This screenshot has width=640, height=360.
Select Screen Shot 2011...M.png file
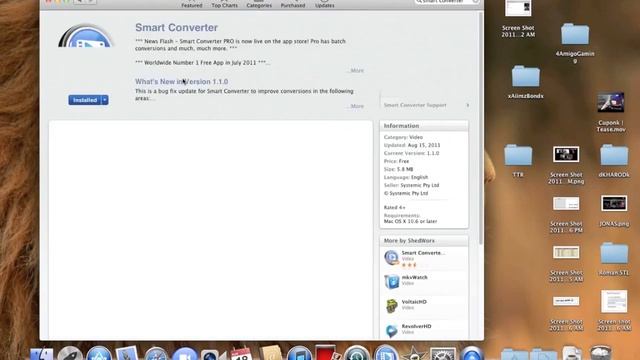click(566, 165)
